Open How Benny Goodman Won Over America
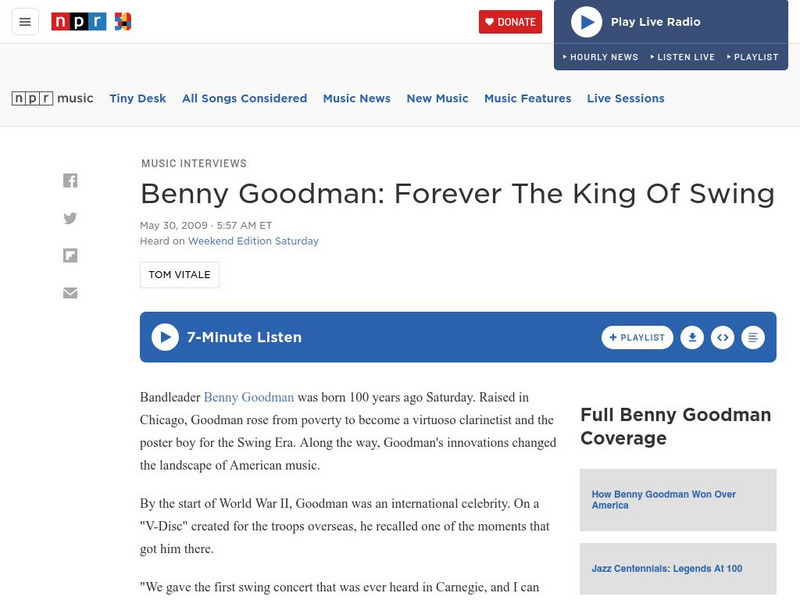The image size is (800, 600). point(665,500)
